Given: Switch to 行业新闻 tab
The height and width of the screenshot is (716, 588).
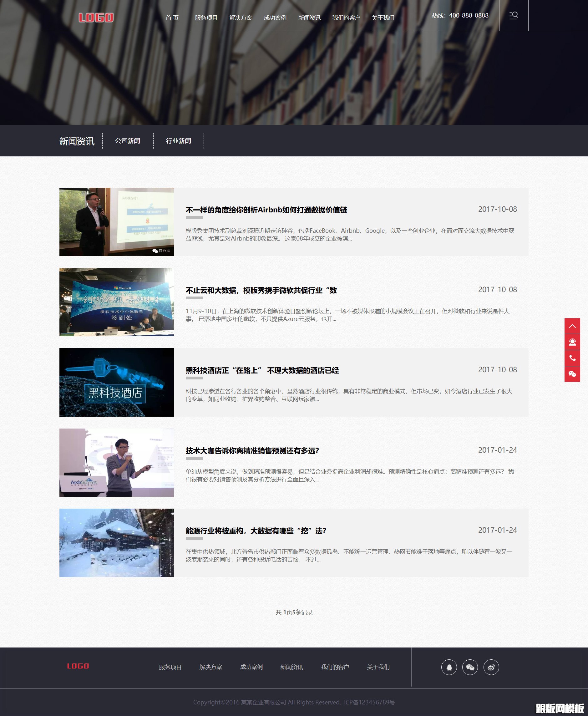Looking at the screenshot, I should (x=179, y=140).
